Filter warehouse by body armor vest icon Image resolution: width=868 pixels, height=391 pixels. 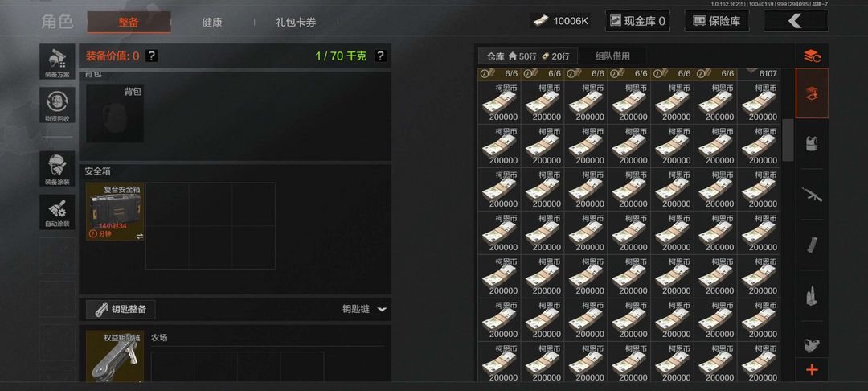(812, 143)
